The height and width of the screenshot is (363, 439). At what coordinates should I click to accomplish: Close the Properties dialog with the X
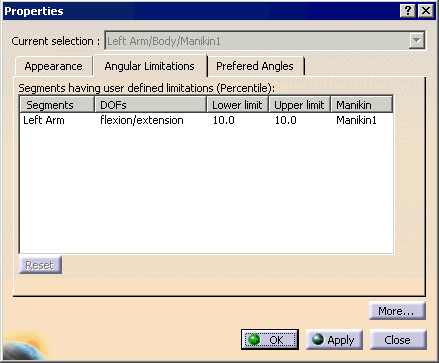426,11
